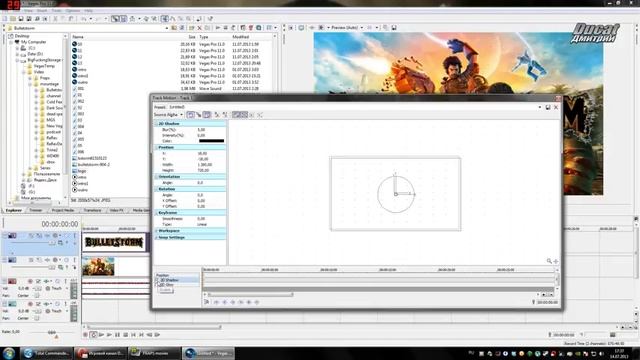640x360 pixels.
Task: Expand the Snap Settings property section
Action: point(156,237)
